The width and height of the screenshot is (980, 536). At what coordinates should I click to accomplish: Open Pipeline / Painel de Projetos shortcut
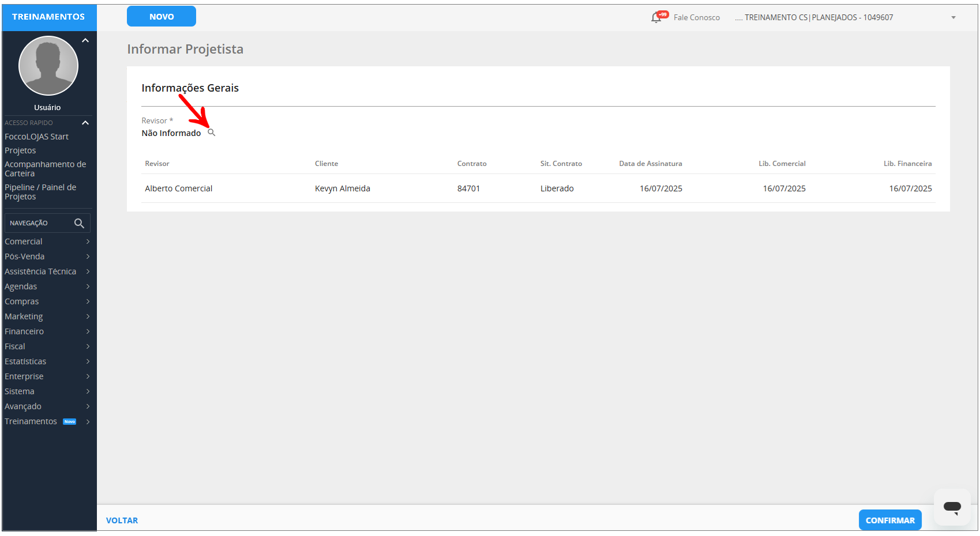40,192
